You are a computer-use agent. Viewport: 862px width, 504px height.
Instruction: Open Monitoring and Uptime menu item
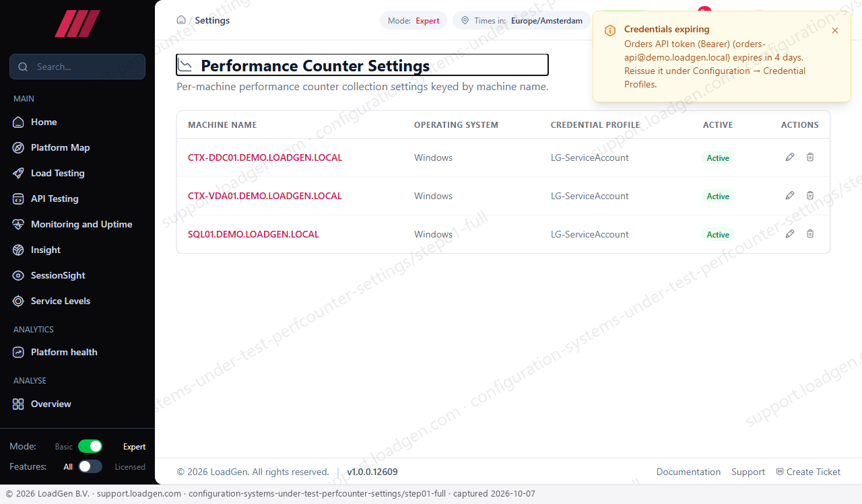pyautogui.click(x=77, y=224)
